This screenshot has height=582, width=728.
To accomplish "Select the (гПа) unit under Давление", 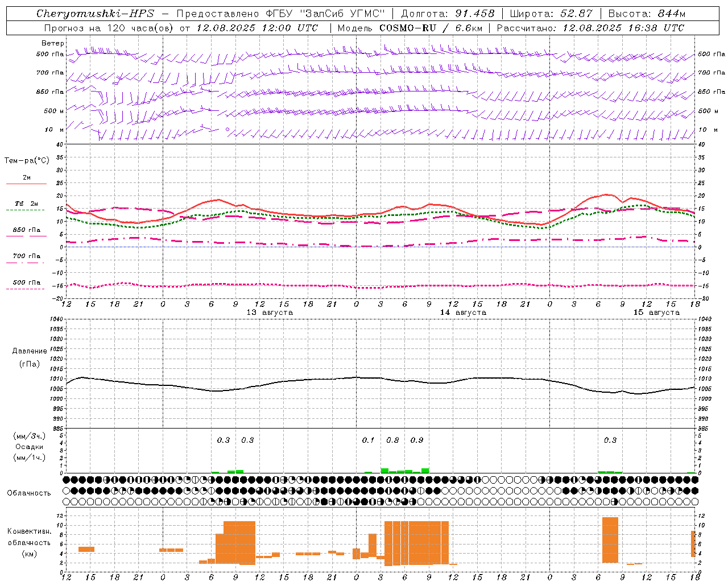I will coord(30,364).
